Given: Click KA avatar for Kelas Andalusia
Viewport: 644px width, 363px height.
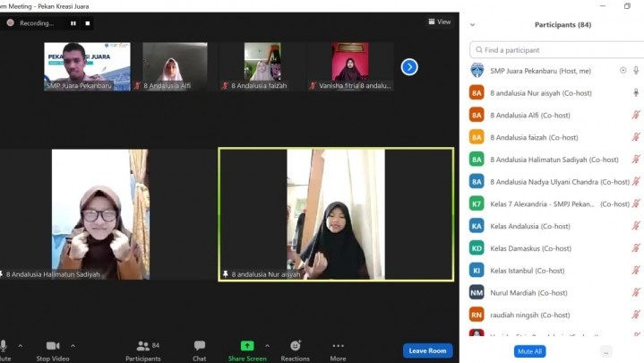Looking at the screenshot, I should (477, 226).
